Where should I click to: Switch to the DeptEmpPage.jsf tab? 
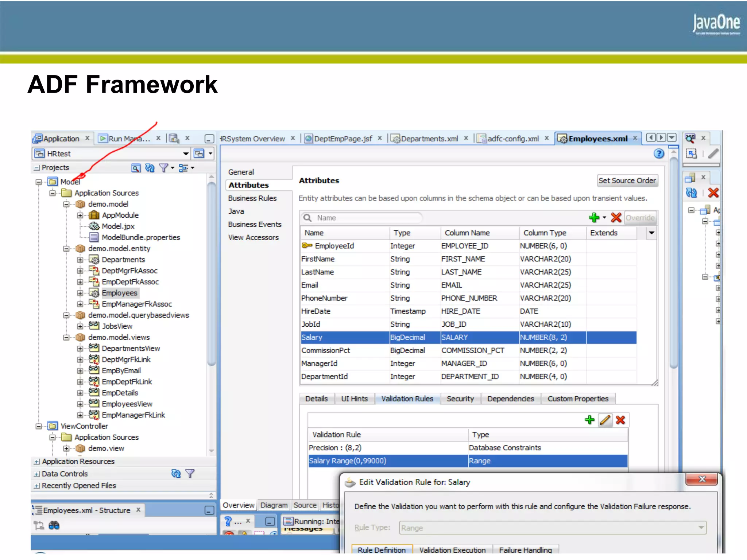click(343, 139)
